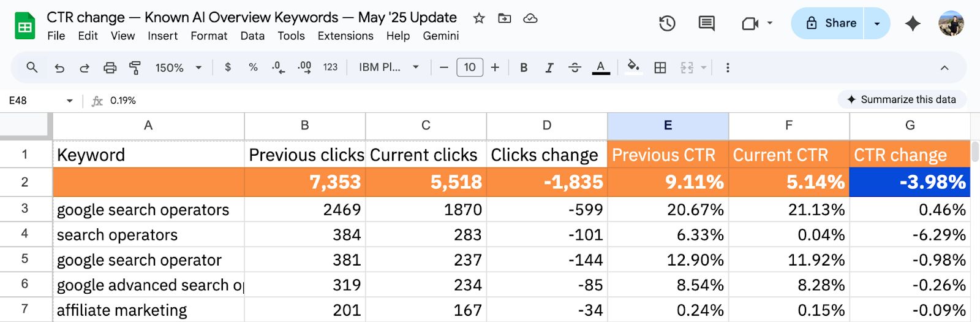
Task: Click the font size input field
Action: [x=470, y=67]
